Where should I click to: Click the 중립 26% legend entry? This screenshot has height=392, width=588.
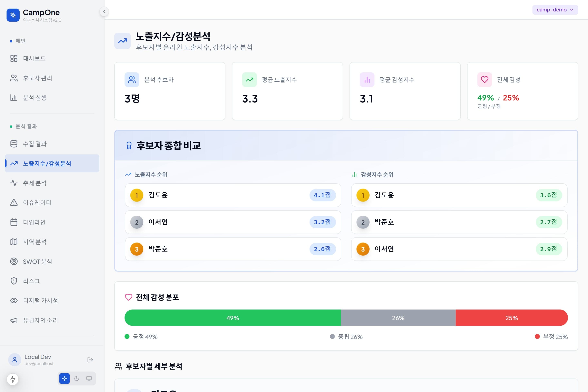coord(346,337)
